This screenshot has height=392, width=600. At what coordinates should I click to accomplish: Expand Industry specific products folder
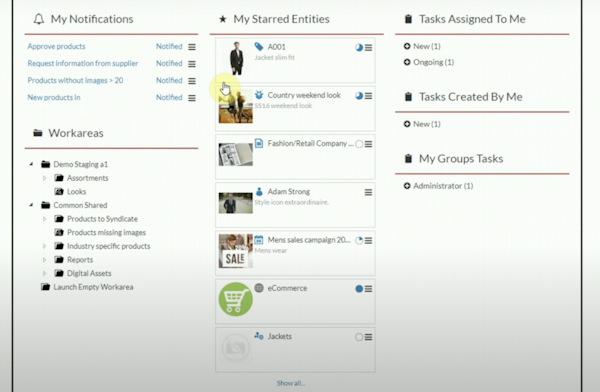(x=45, y=246)
